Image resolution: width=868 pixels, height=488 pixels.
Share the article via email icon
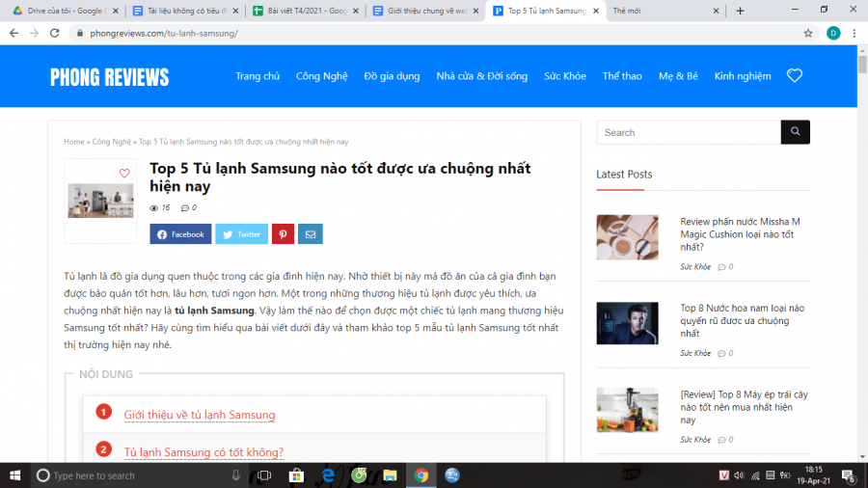(310, 234)
